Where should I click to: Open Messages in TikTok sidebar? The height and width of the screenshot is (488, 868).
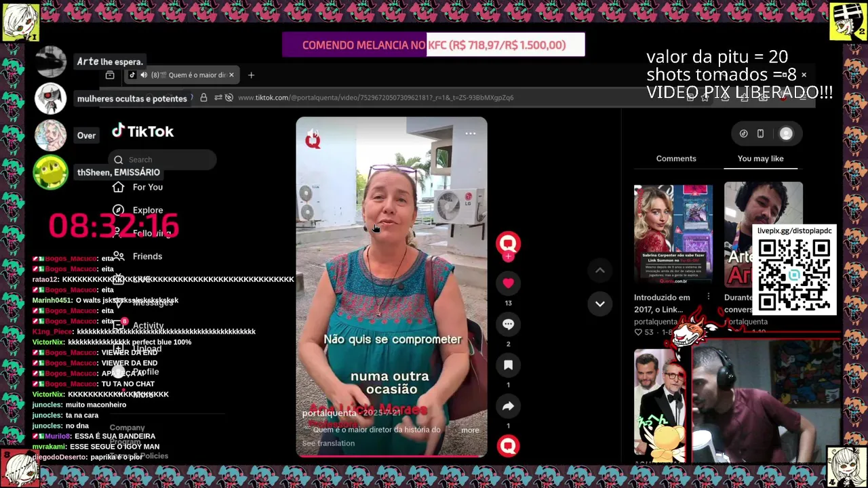pos(153,302)
